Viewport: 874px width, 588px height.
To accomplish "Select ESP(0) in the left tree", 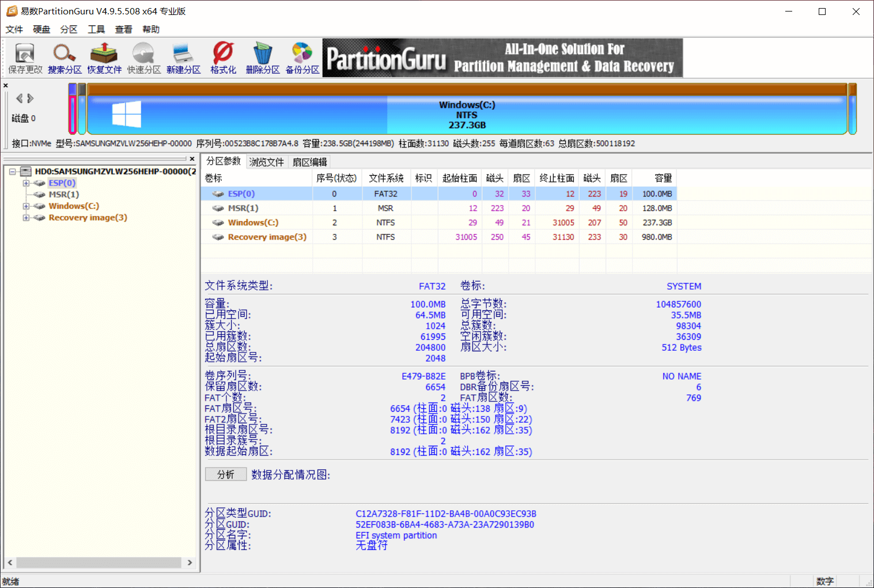I will 62,183.
